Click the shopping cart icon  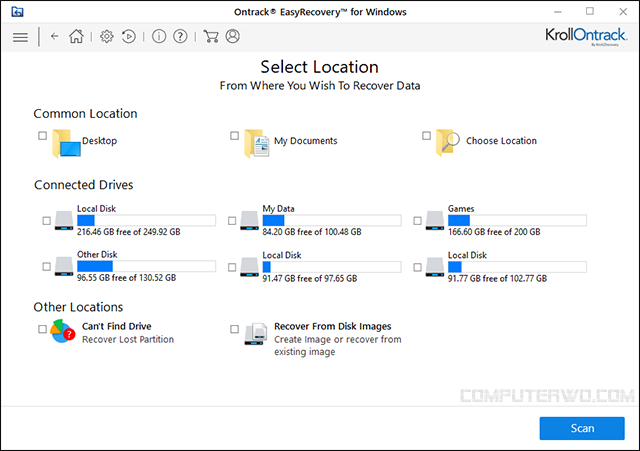(x=211, y=36)
